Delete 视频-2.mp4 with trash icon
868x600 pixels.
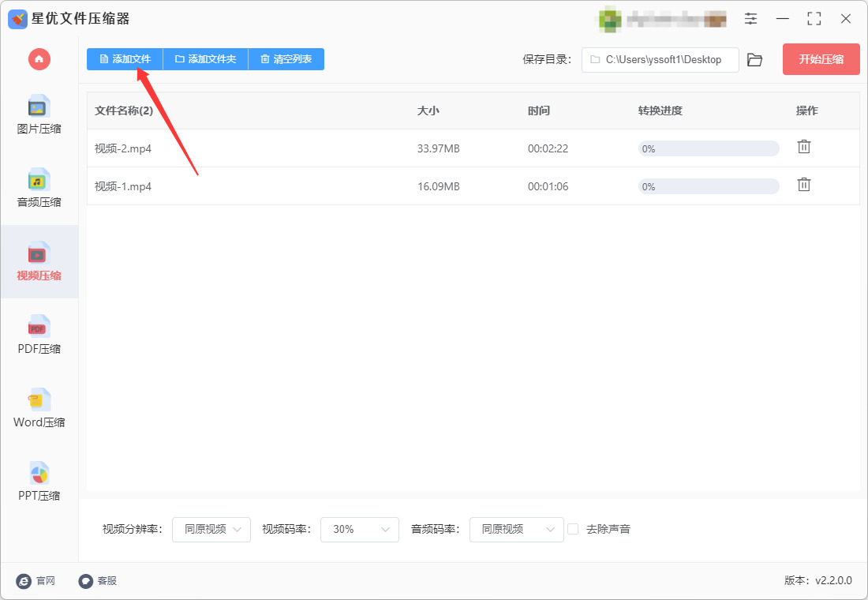804,147
